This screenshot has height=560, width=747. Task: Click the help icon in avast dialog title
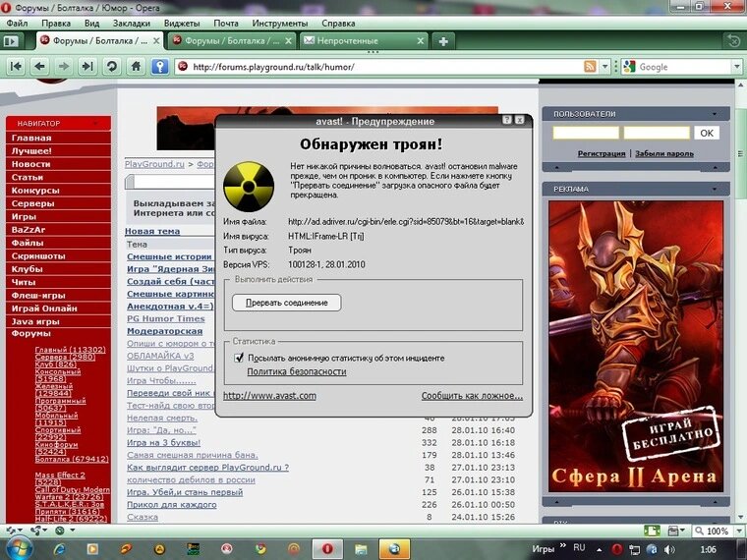click(x=507, y=120)
